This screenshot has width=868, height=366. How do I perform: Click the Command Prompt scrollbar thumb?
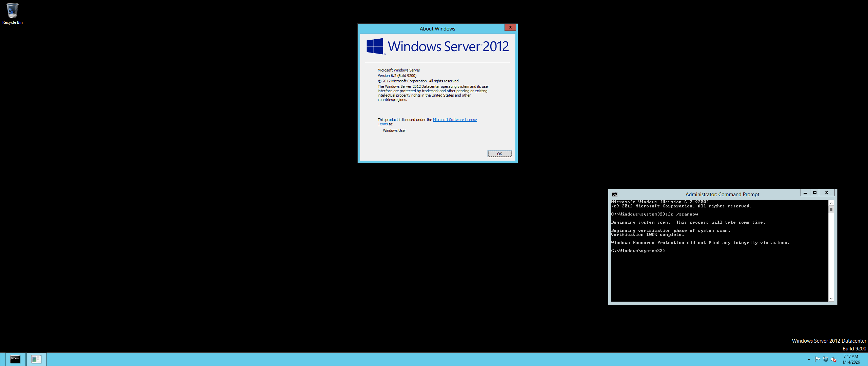click(831, 209)
